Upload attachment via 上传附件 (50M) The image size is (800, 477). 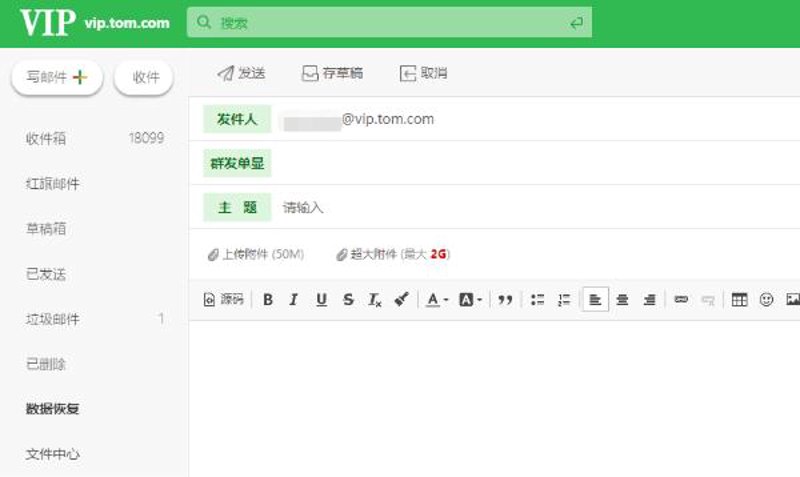[x=256, y=254]
